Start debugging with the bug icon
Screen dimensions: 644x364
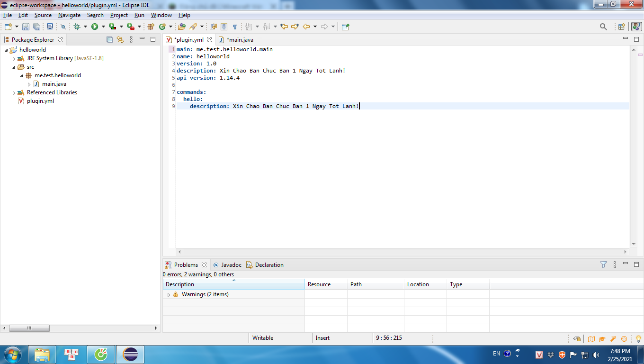point(77,27)
